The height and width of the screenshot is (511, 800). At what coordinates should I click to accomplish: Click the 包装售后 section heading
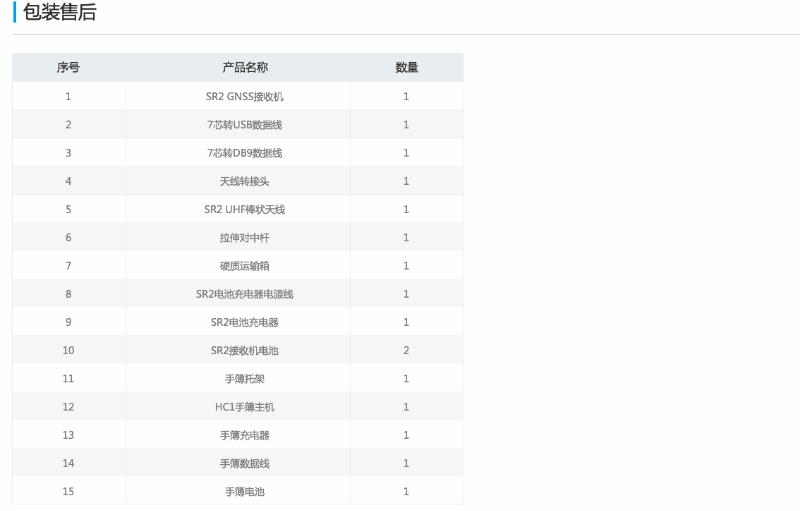[60, 13]
